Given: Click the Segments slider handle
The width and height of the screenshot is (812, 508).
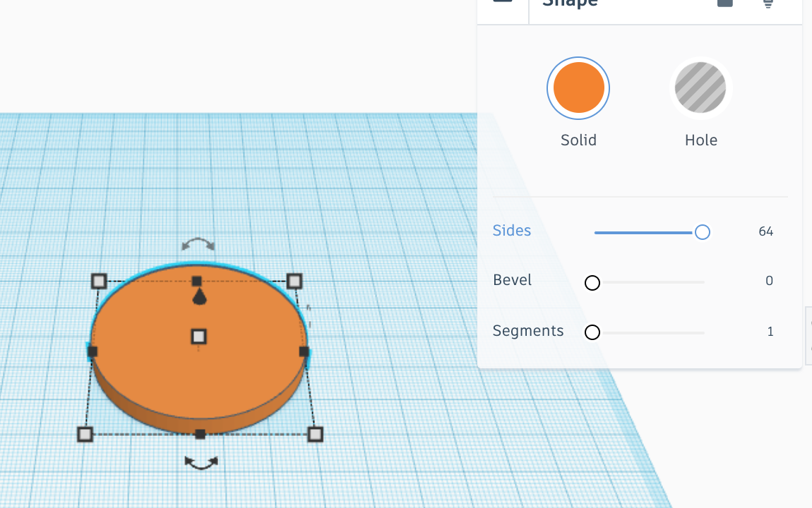Looking at the screenshot, I should pyautogui.click(x=592, y=332).
